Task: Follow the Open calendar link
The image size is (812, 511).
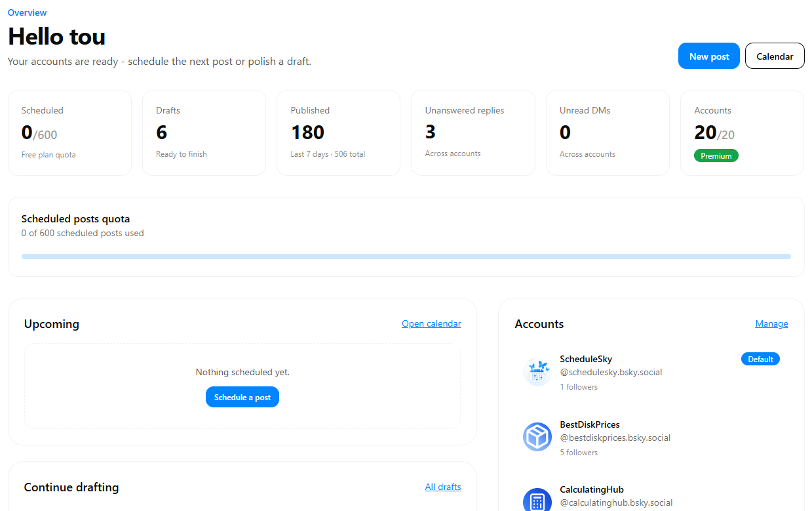Action: [x=431, y=323]
